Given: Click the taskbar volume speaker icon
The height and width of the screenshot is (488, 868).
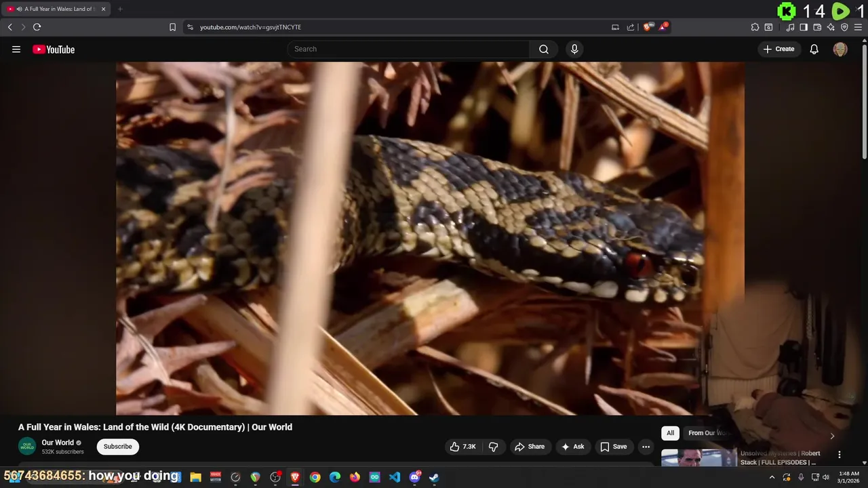Looking at the screenshot, I should [x=826, y=477].
